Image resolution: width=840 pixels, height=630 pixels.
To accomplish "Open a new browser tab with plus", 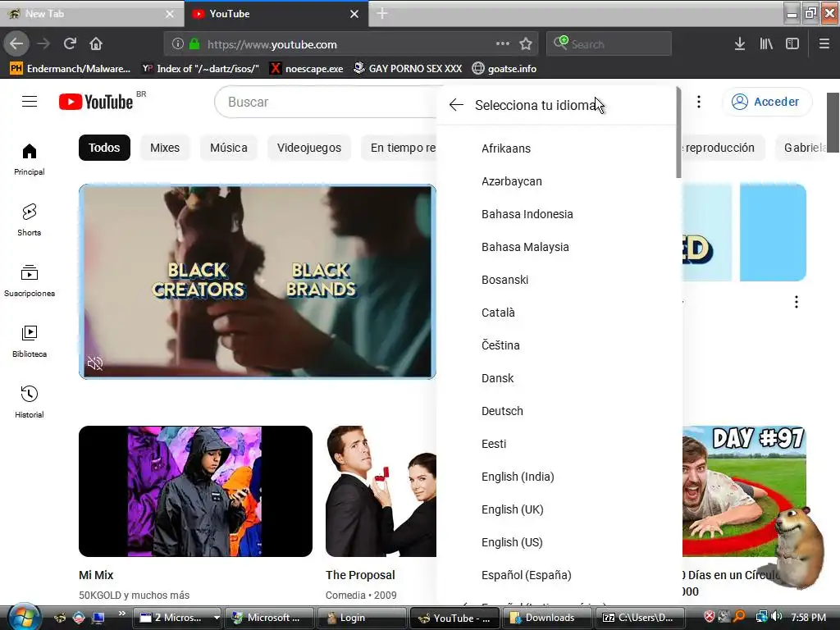I will 382,13.
